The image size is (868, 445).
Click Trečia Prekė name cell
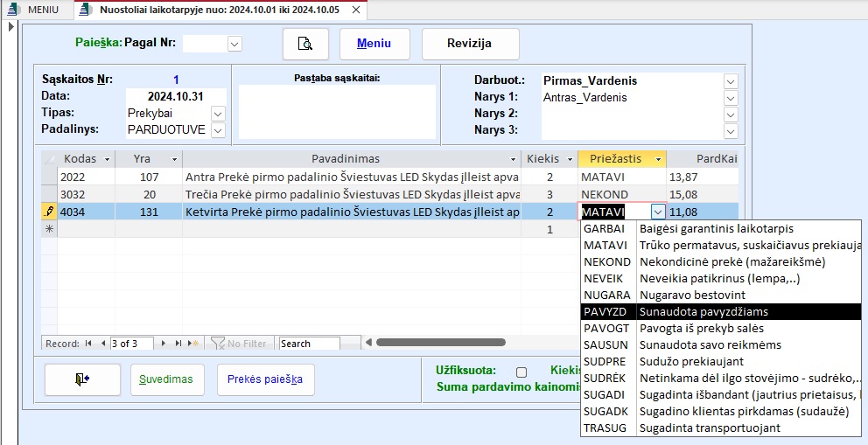point(352,195)
